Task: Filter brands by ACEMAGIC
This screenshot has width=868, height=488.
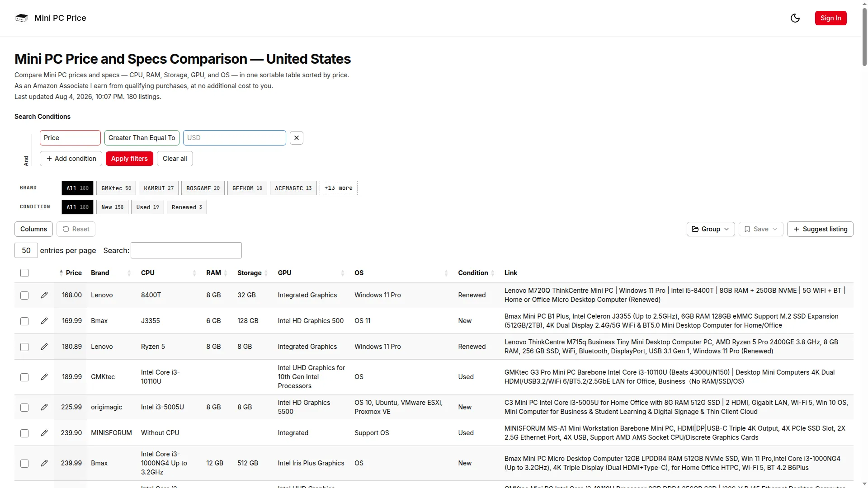Action: pyautogui.click(x=293, y=188)
